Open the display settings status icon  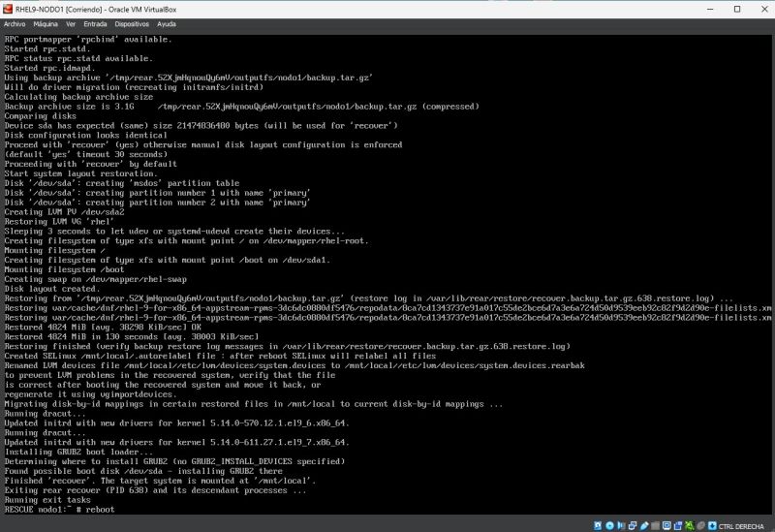pos(666,525)
